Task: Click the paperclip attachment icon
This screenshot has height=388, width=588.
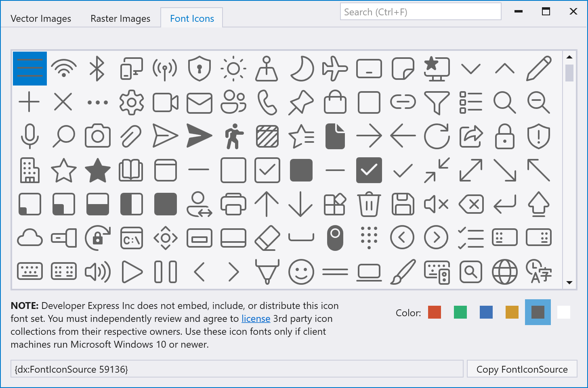Action: coord(131,136)
